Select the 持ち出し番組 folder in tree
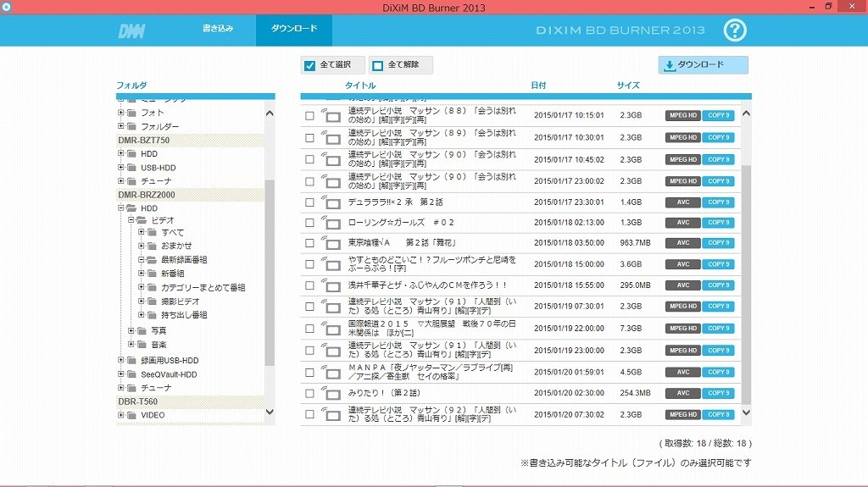 pyautogui.click(x=184, y=315)
